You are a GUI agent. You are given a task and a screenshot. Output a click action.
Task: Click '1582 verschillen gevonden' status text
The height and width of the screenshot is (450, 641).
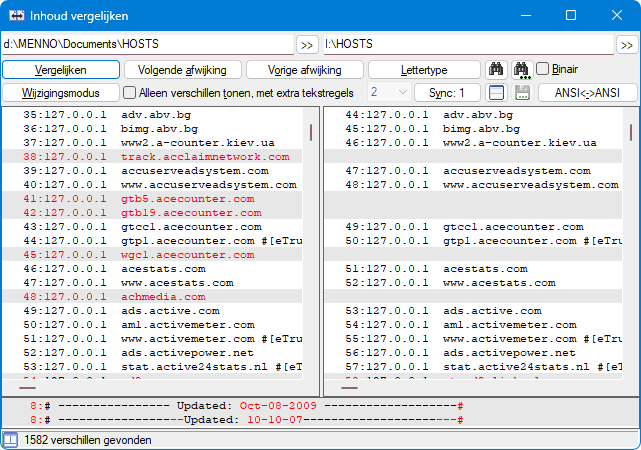pyautogui.click(x=87, y=440)
